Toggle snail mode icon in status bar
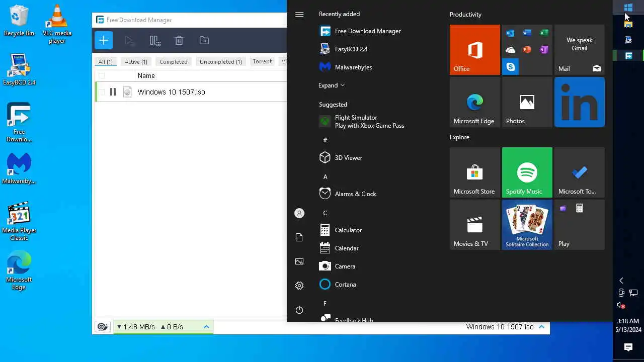644x362 pixels. (x=102, y=327)
